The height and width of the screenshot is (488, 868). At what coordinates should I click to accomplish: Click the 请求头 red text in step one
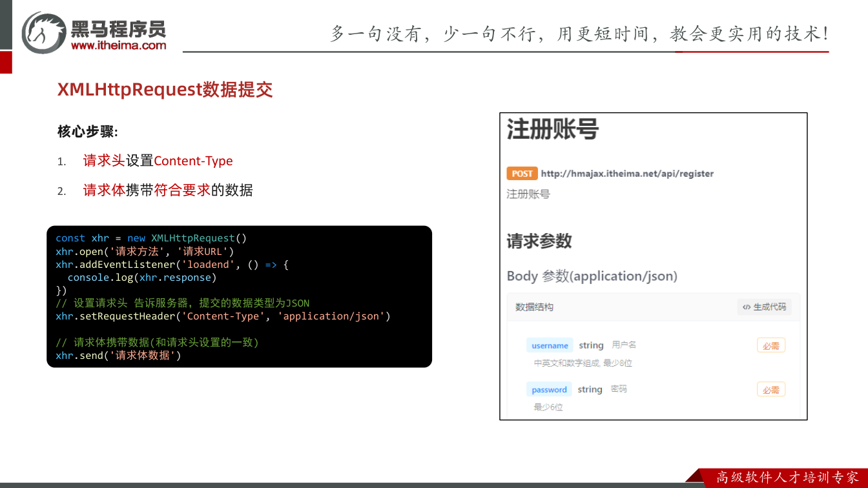(x=104, y=161)
